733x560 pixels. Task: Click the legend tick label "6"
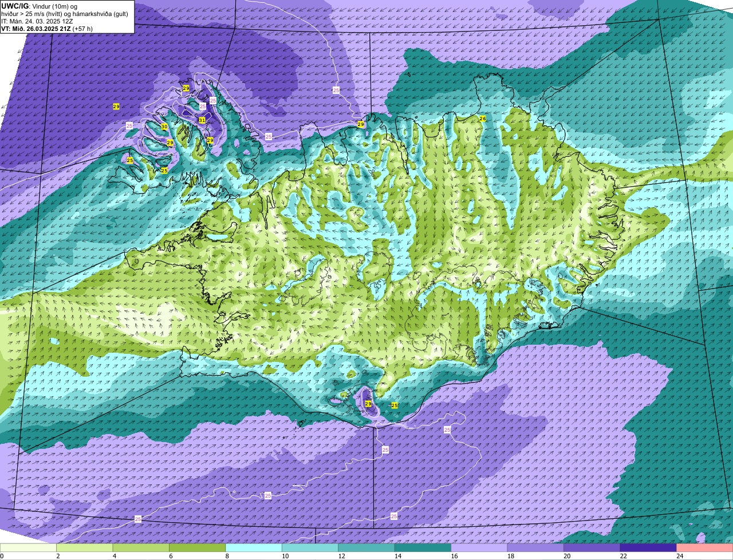tap(171, 556)
